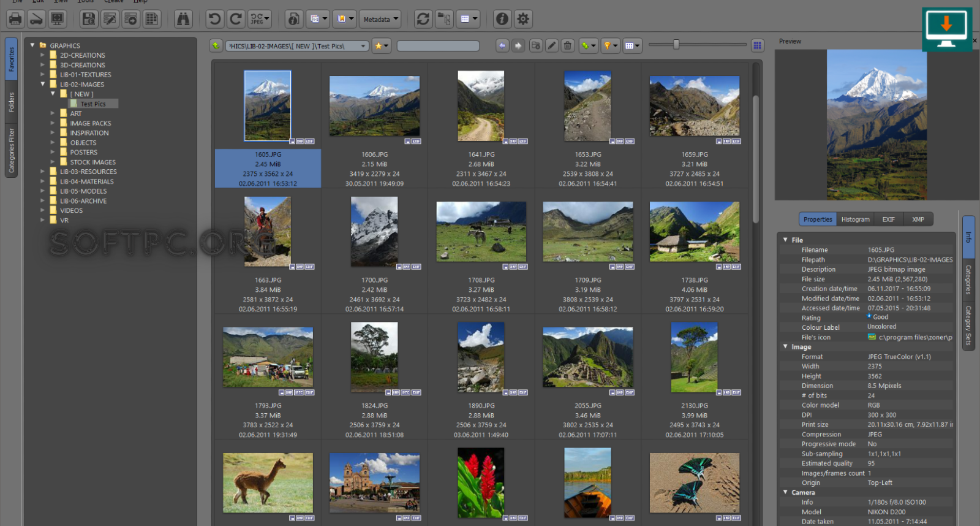Click the contact sheet grid icon

tap(152, 19)
